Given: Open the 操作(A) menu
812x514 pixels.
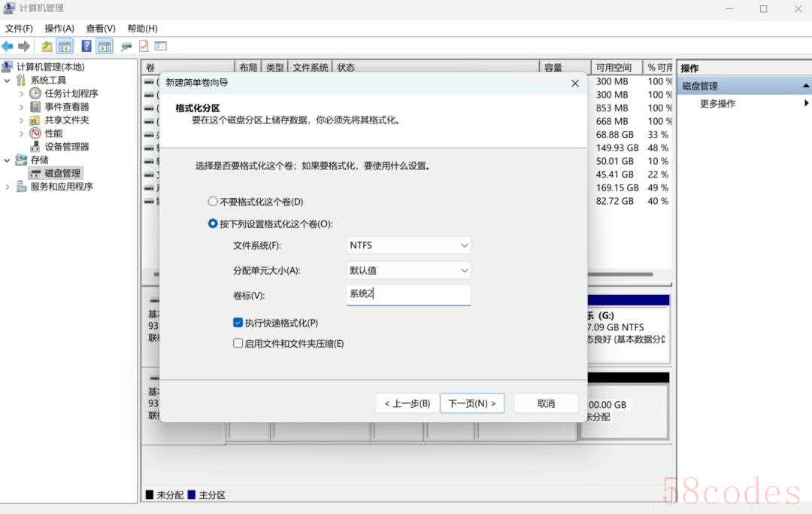Looking at the screenshot, I should tap(59, 29).
